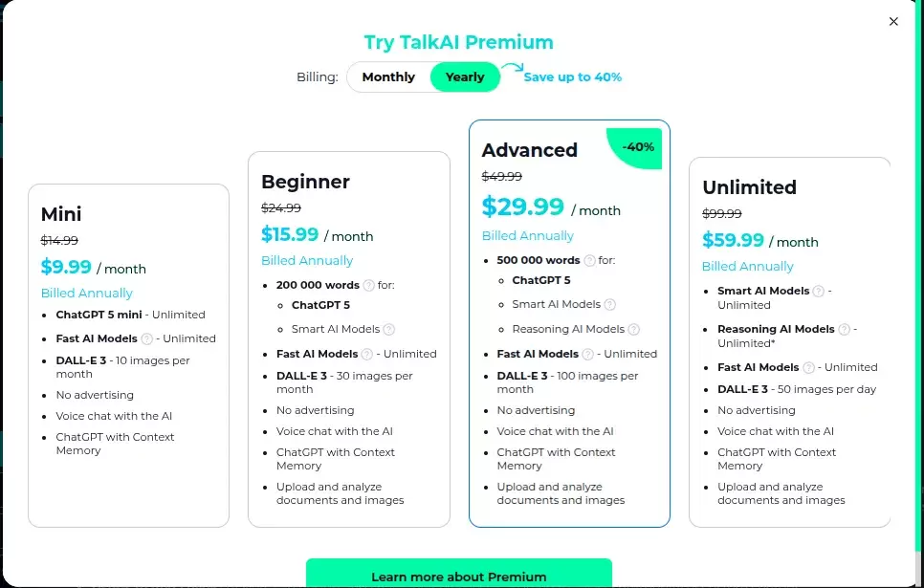Click help icon beside Mini Fast AI Models
The height and width of the screenshot is (588, 924).
coord(147,338)
